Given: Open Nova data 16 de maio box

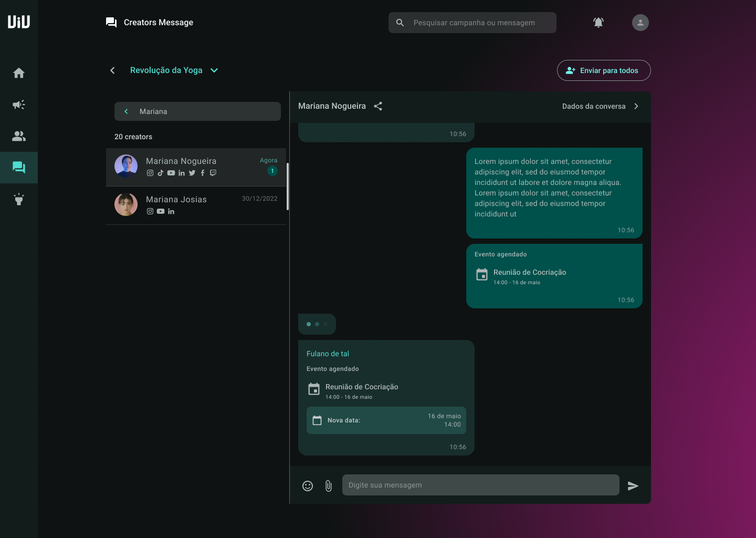Looking at the screenshot, I should coord(386,420).
